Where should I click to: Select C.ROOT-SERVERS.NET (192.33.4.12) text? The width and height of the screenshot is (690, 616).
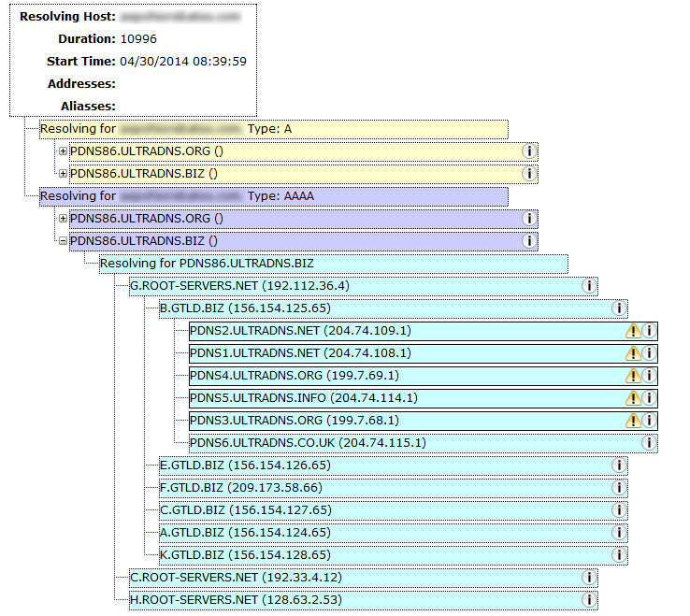click(x=236, y=578)
